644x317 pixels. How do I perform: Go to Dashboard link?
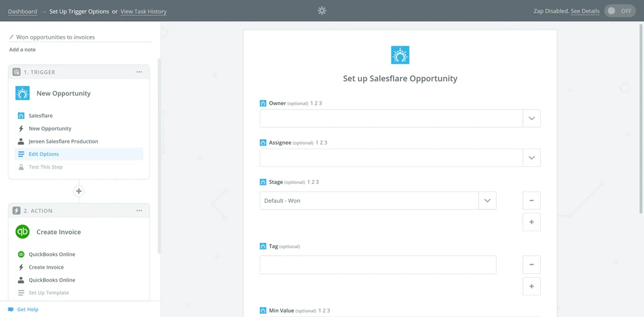(x=23, y=12)
